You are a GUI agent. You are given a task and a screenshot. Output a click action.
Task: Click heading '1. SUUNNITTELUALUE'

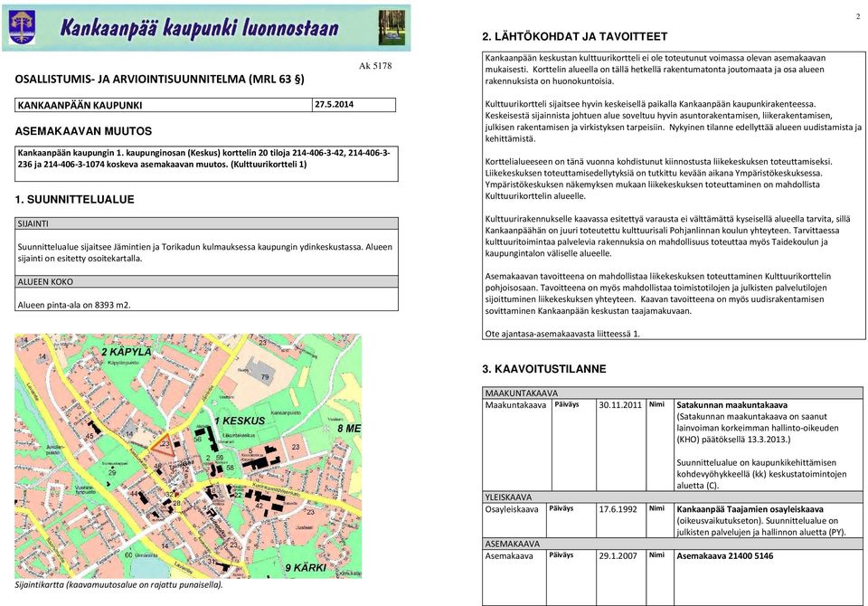(74, 199)
